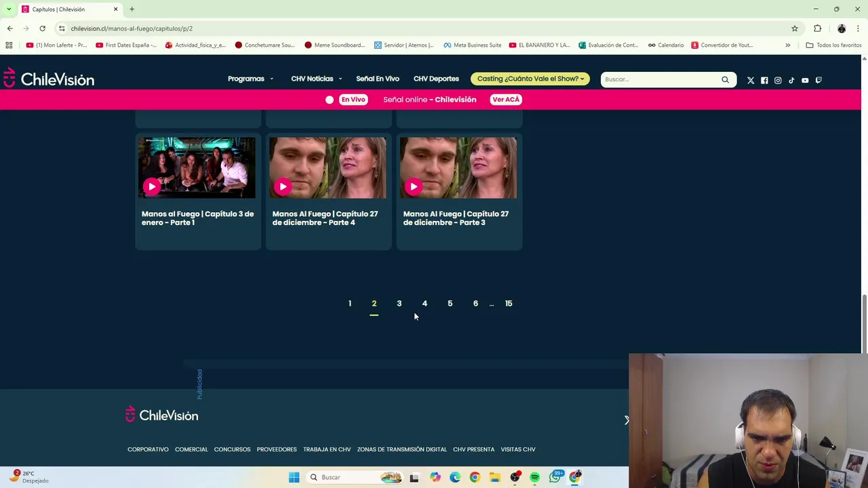
Task: Click the current page 2 indicator
Action: [x=374, y=304]
